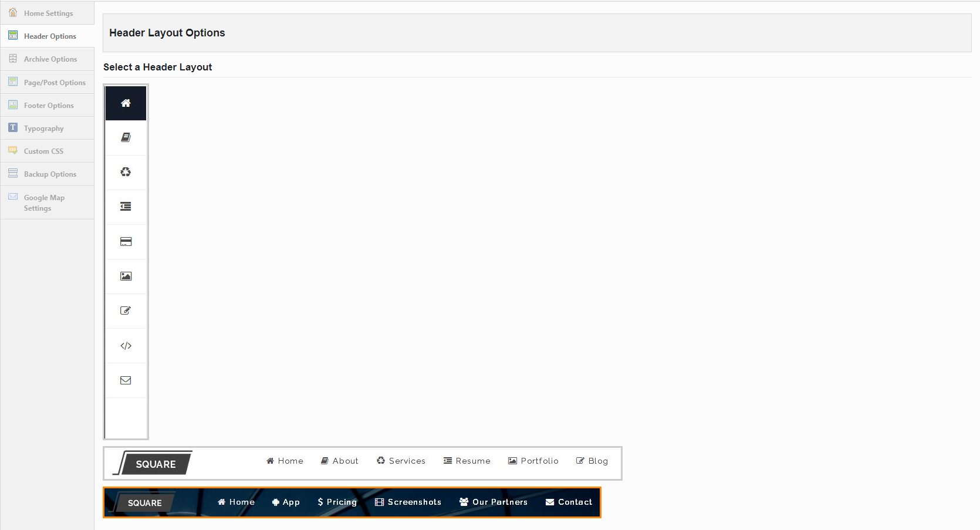Click Home in the dark header layout
Viewport: 980px width, 530px height.
click(236, 502)
